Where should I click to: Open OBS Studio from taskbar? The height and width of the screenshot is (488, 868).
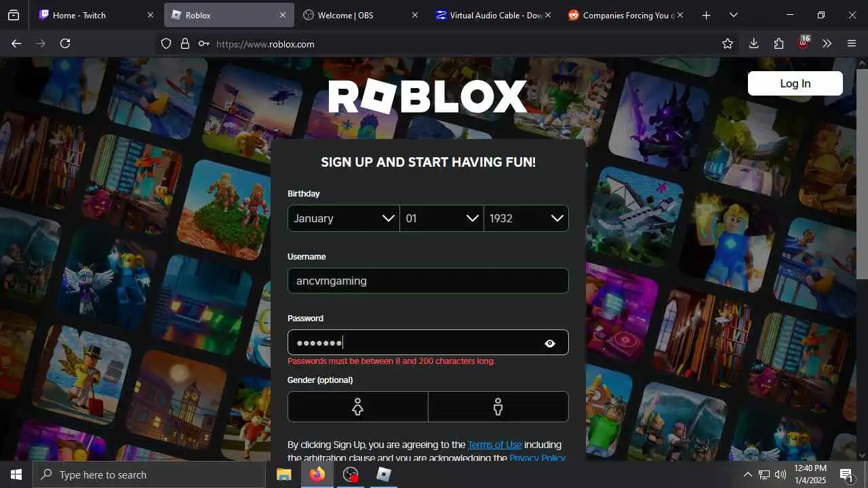[x=351, y=474]
